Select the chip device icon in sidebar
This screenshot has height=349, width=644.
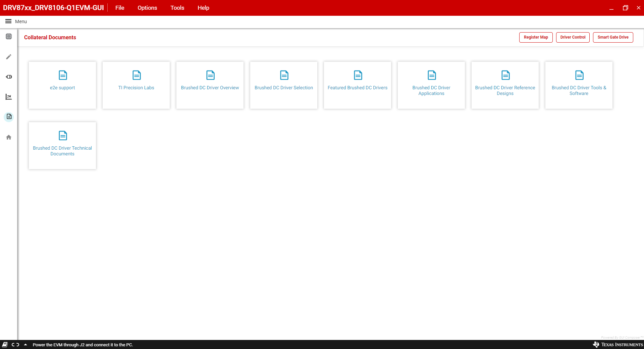click(x=9, y=37)
